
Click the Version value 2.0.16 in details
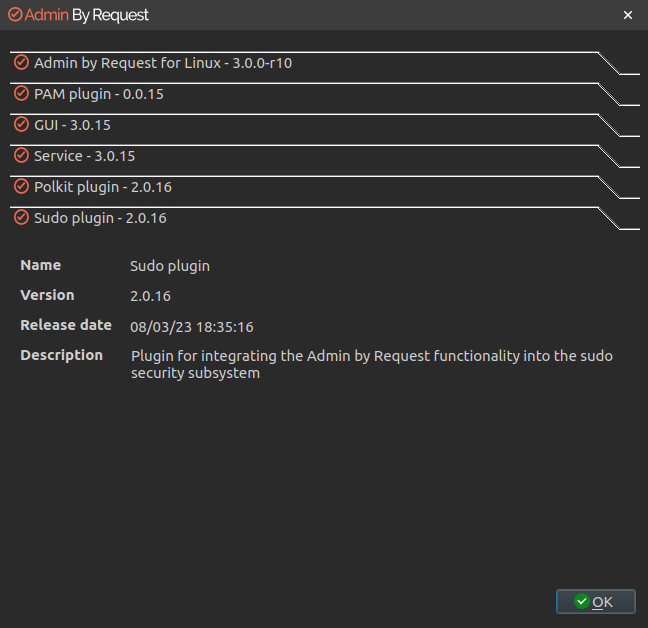click(x=150, y=296)
